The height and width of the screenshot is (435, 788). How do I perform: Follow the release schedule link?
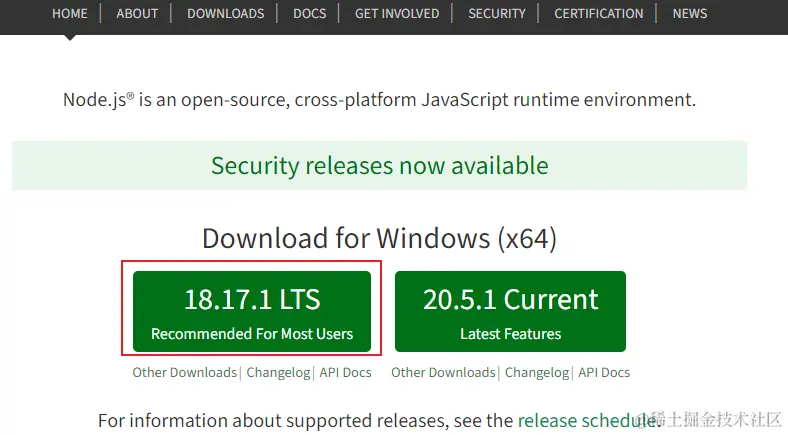(588, 421)
